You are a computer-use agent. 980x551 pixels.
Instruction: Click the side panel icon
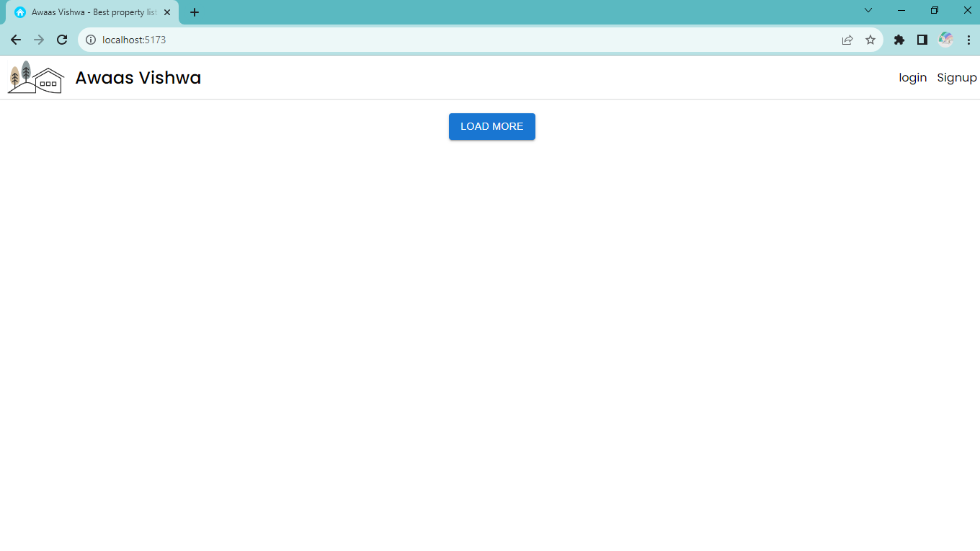tap(922, 40)
